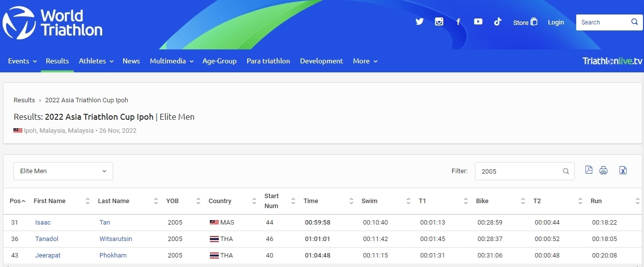644x267 pixels.
Task: Click the Login link
Action: pyautogui.click(x=556, y=22)
